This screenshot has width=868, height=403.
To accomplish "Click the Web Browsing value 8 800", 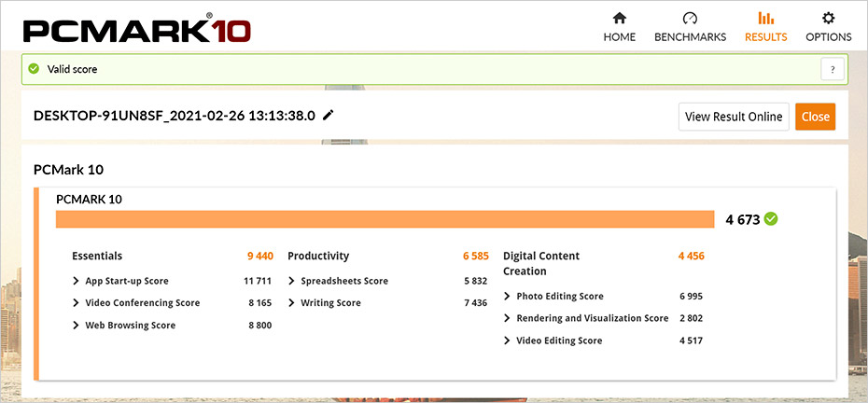I will pos(259,325).
